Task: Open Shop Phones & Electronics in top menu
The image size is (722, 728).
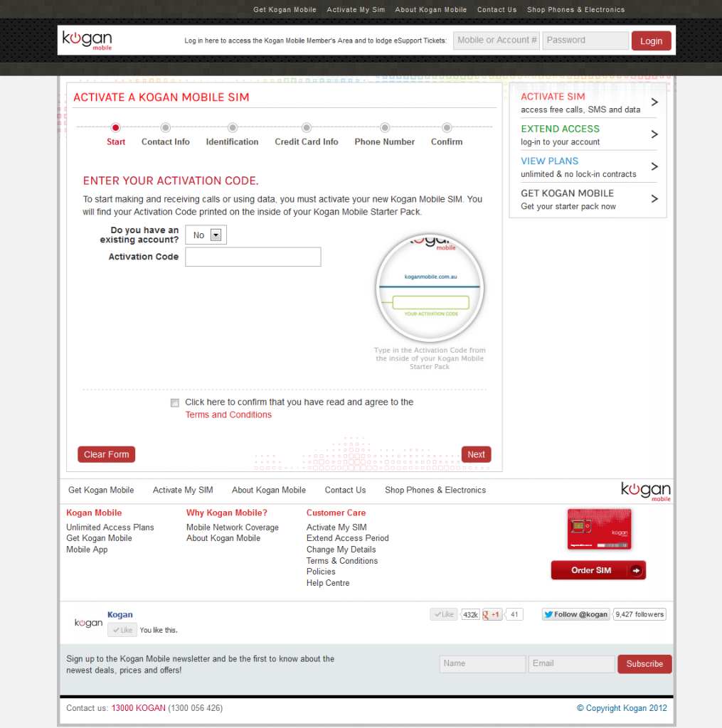Action: [x=575, y=10]
